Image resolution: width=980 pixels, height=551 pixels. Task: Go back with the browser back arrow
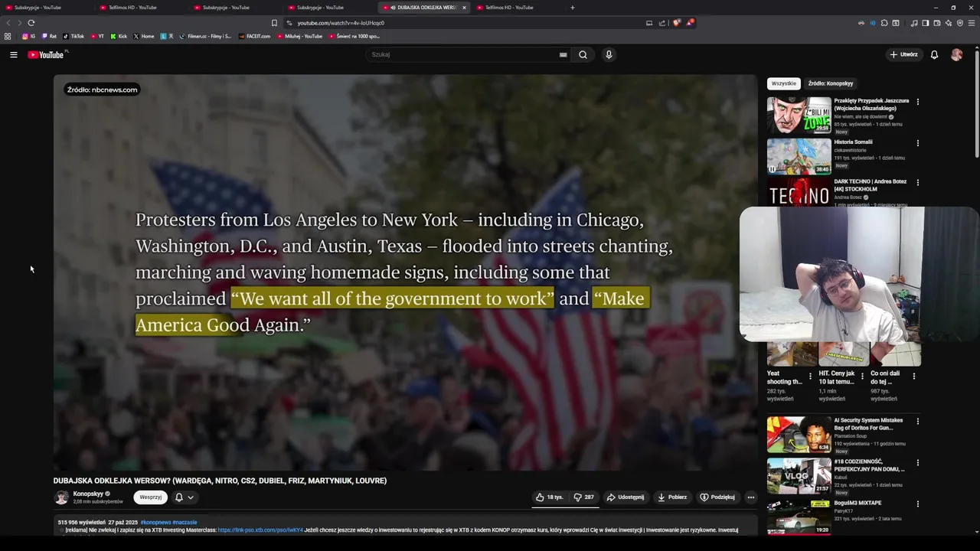click(x=9, y=23)
